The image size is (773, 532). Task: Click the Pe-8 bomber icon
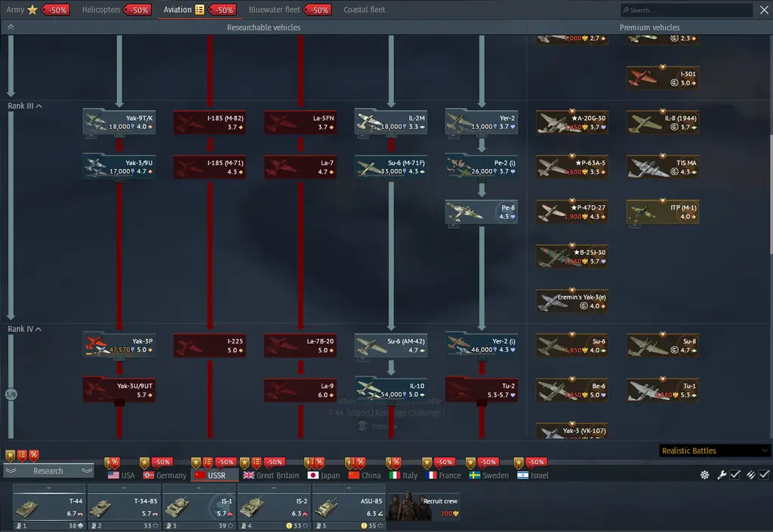pos(481,212)
